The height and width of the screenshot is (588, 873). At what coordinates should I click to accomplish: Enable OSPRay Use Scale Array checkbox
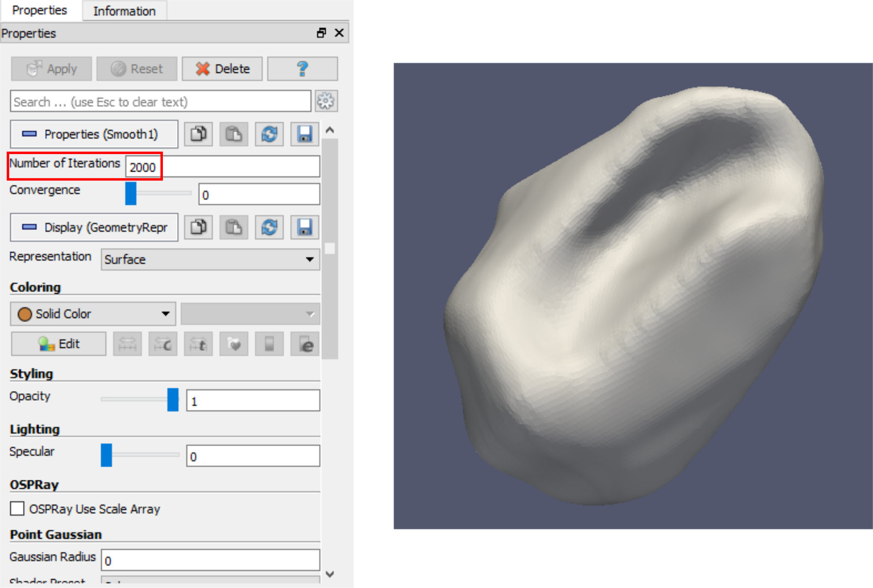click(x=18, y=509)
